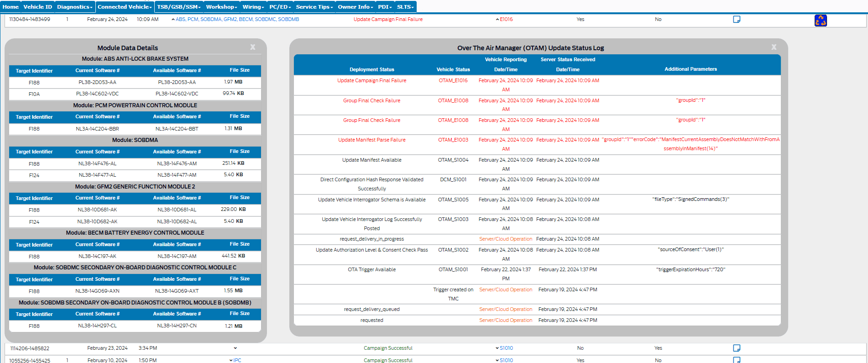Collapse the E1016 status log
The image size is (868, 363).
click(497, 19)
